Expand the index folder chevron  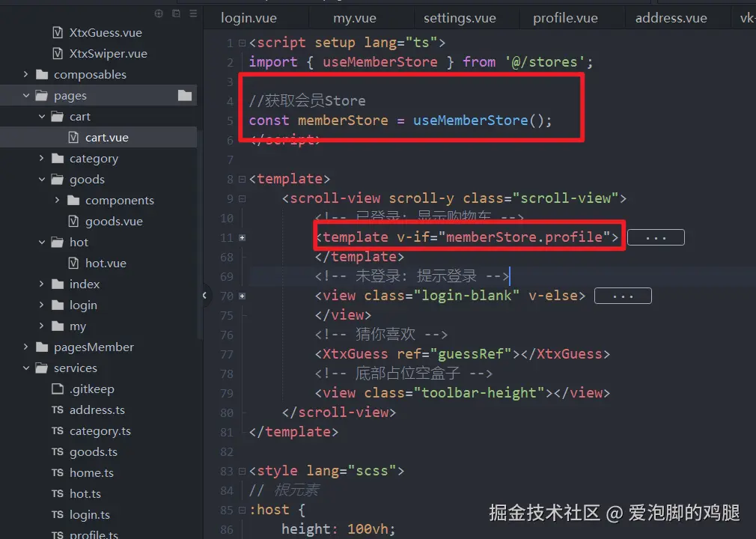pyautogui.click(x=41, y=284)
